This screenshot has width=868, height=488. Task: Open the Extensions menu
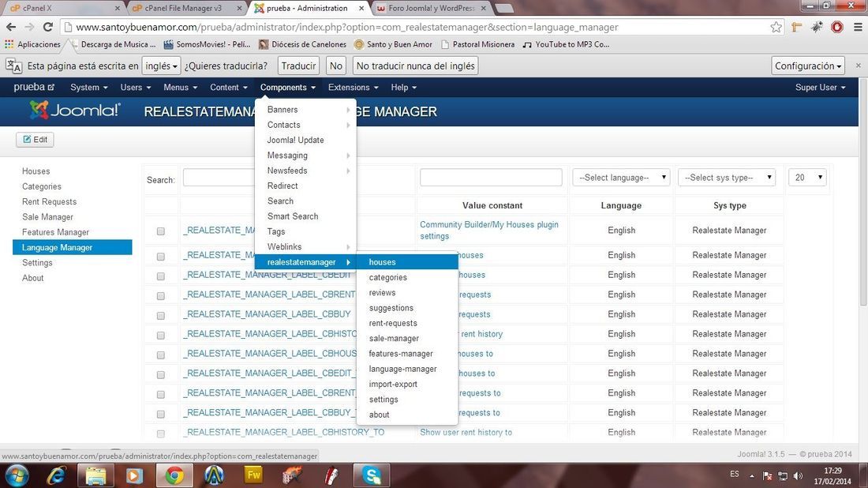(x=354, y=87)
